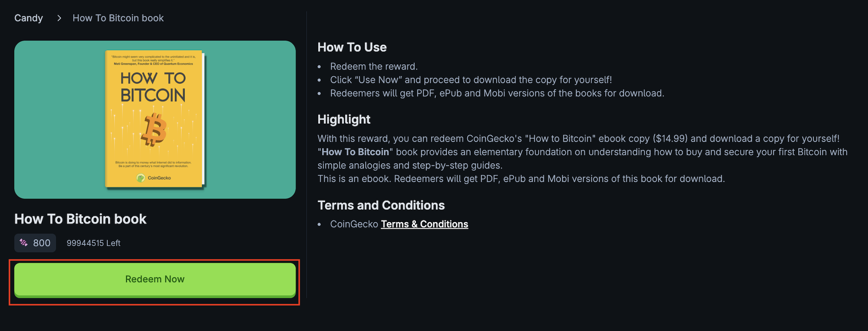This screenshot has width=868, height=331.
Task: Click the How To Bitcoin book heading
Action: (81, 219)
